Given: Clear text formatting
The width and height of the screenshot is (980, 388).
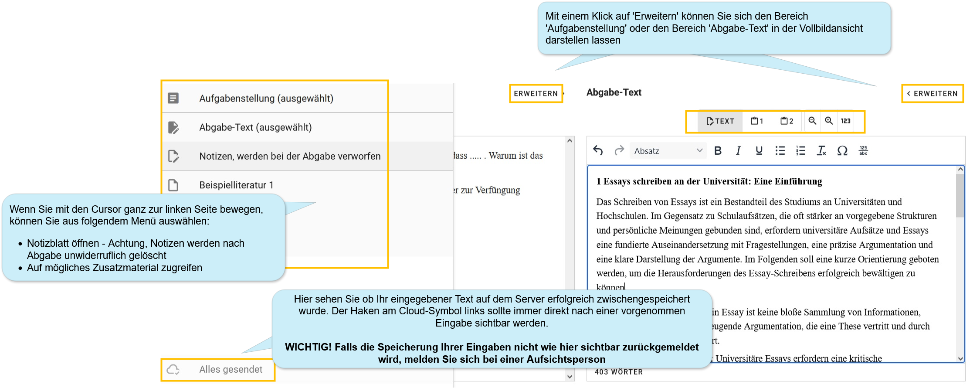Looking at the screenshot, I should point(821,151).
